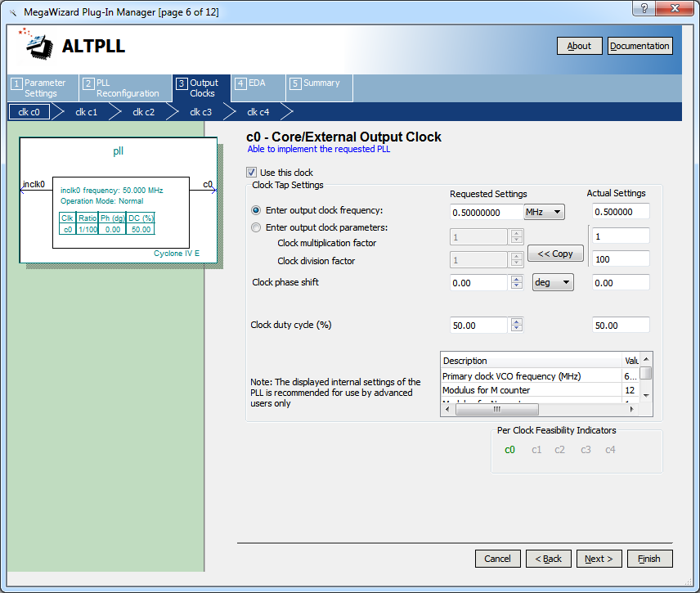Image resolution: width=700 pixels, height=593 pixels.
Task: Click the c1 feasibility indicator
Action: coord(536,450)
